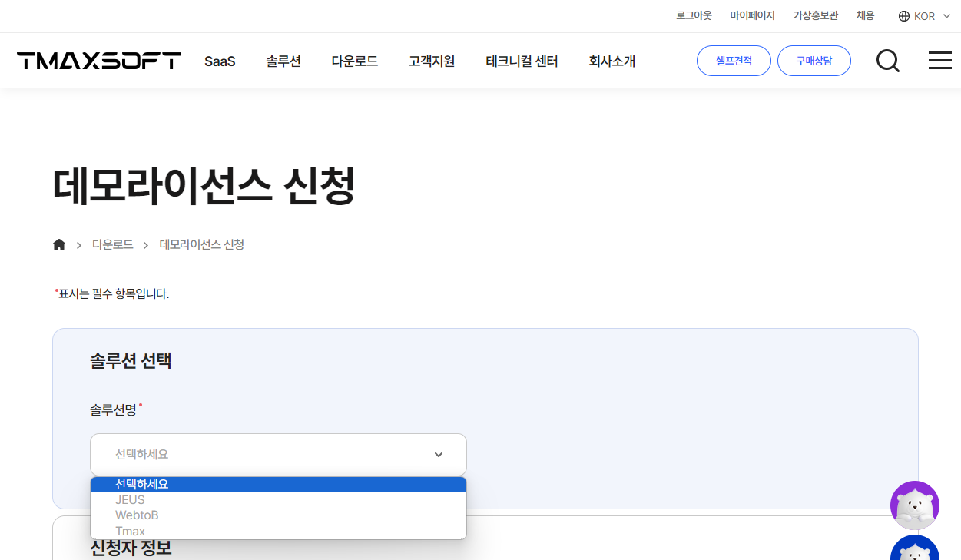The image size is (961, 560).
Task: Click the 로그아웃 link
Action: coord(694,15)
